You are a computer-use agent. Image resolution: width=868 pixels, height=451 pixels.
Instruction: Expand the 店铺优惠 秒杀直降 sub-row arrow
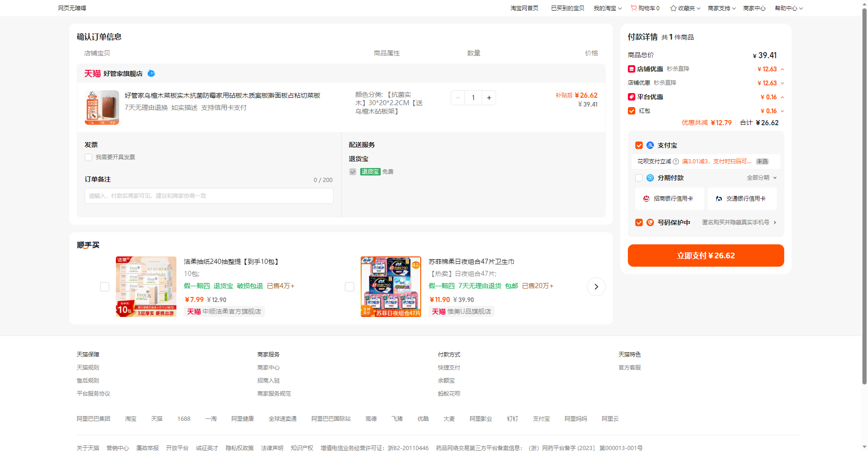(x=782, y=83)
